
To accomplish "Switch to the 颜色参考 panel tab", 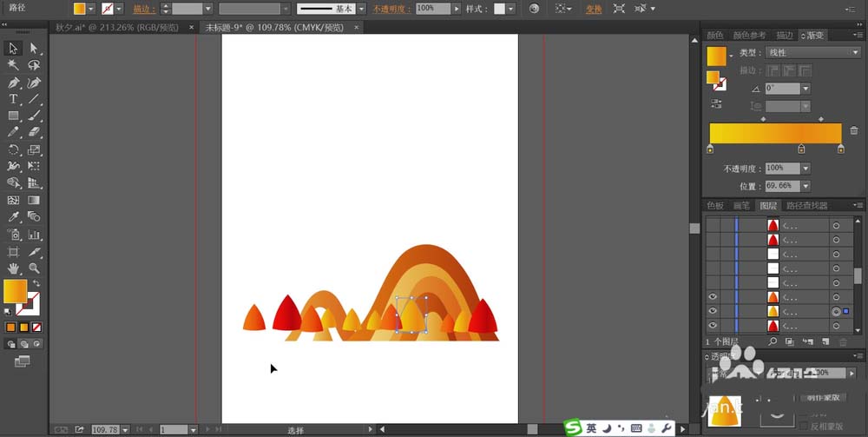I will (750, 35).
